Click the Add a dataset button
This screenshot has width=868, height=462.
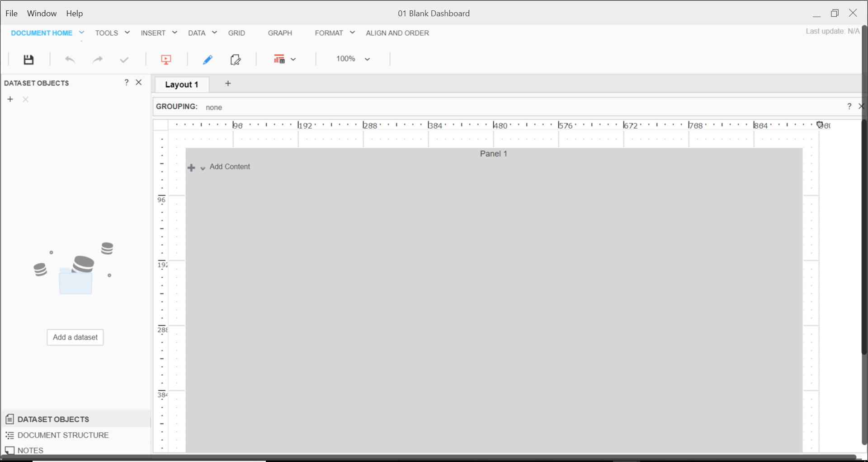(75, 337)
